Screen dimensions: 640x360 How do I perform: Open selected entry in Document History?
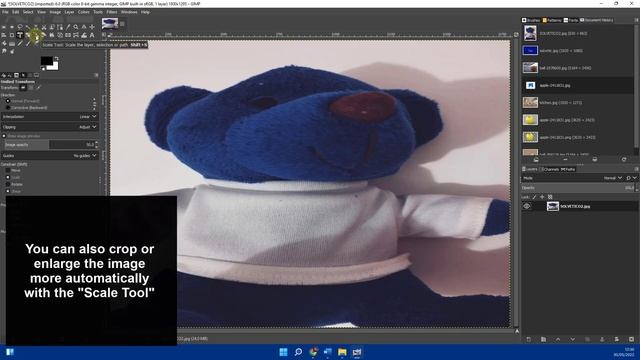pyautogui.click(x=536, y=160)
